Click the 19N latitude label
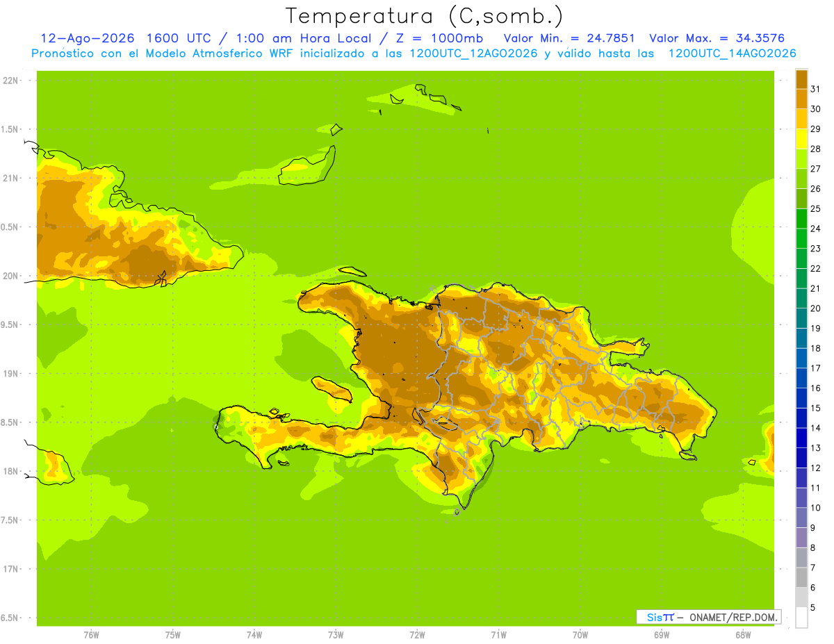Viewport: 834px width, 644px height. coord(10,373)
